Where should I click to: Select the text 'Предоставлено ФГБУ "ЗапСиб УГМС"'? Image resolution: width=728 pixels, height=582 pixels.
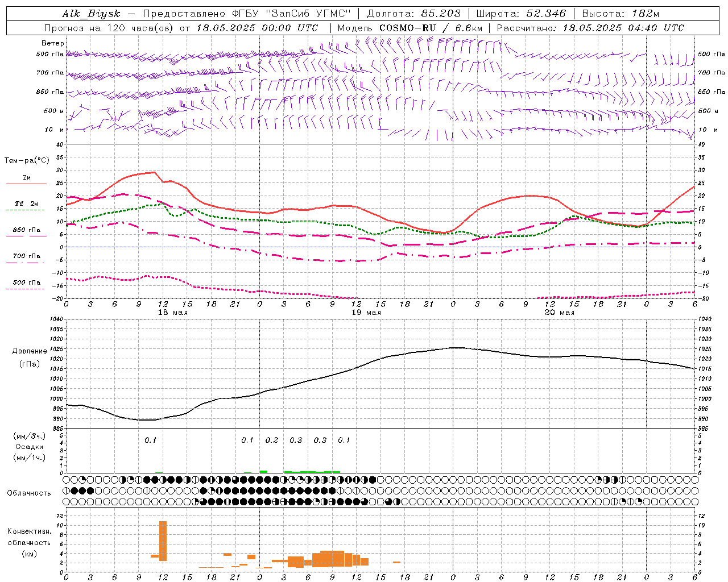pyautogui.click(x=247, y=14)
